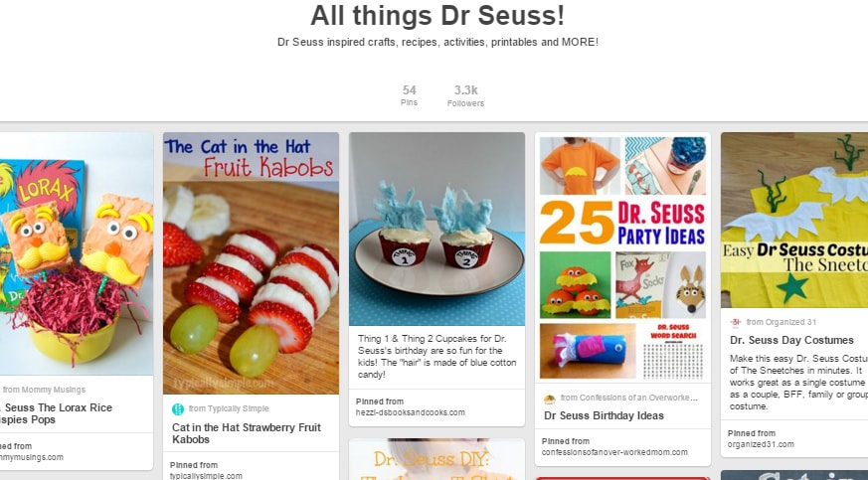The image size is (868, 480).
Task: Click the Confessions of an Overworked Mom avatar icon
Action: pyautogui.click(x=550, y=399)
